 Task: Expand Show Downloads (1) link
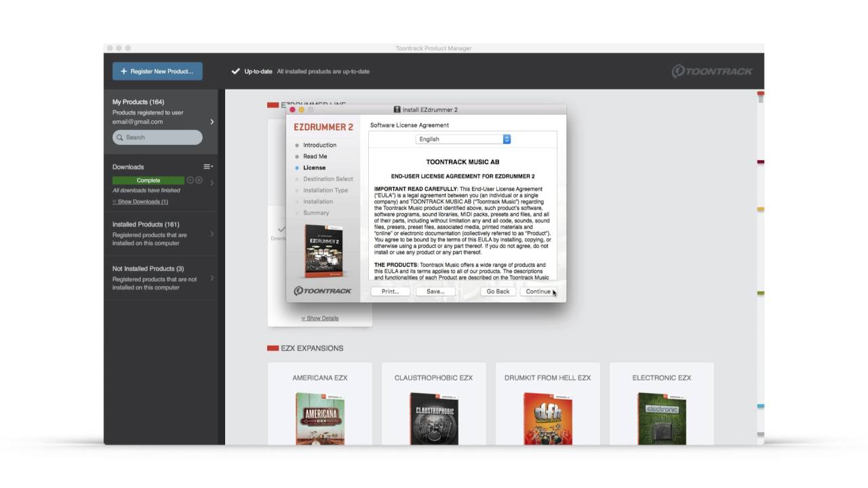[140, 202]
